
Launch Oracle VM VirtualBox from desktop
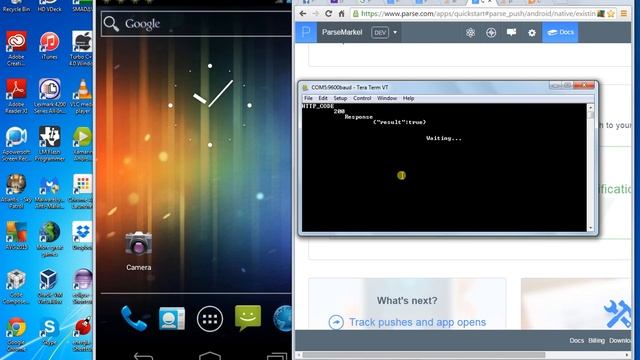pyautogui.click(x=49, y=287)
